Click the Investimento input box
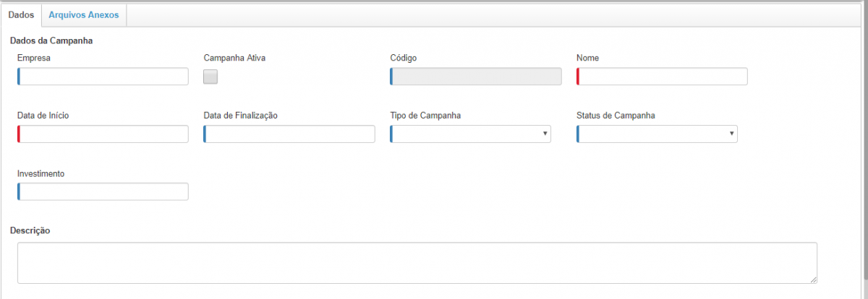The height and width of the screenshot is (299, 868). coord(103,191)
